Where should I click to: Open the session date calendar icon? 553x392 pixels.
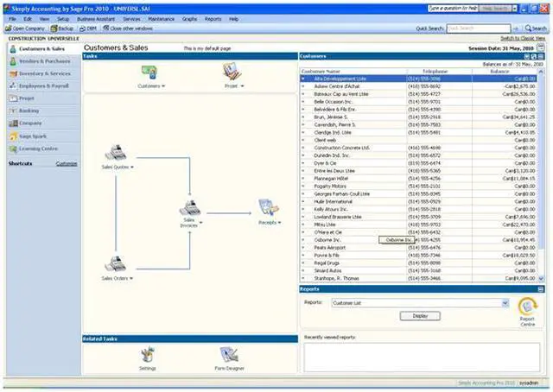pyautogui.click(x=540, y=47)
